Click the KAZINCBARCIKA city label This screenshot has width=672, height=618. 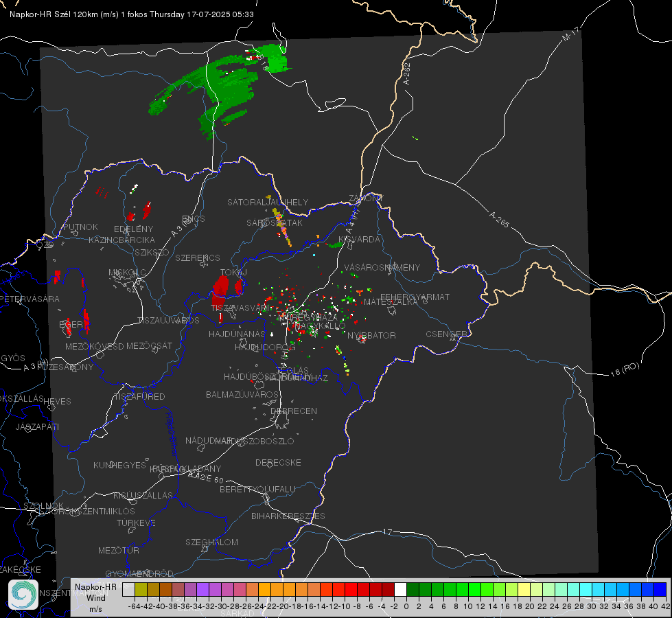(x=121, y=240)
